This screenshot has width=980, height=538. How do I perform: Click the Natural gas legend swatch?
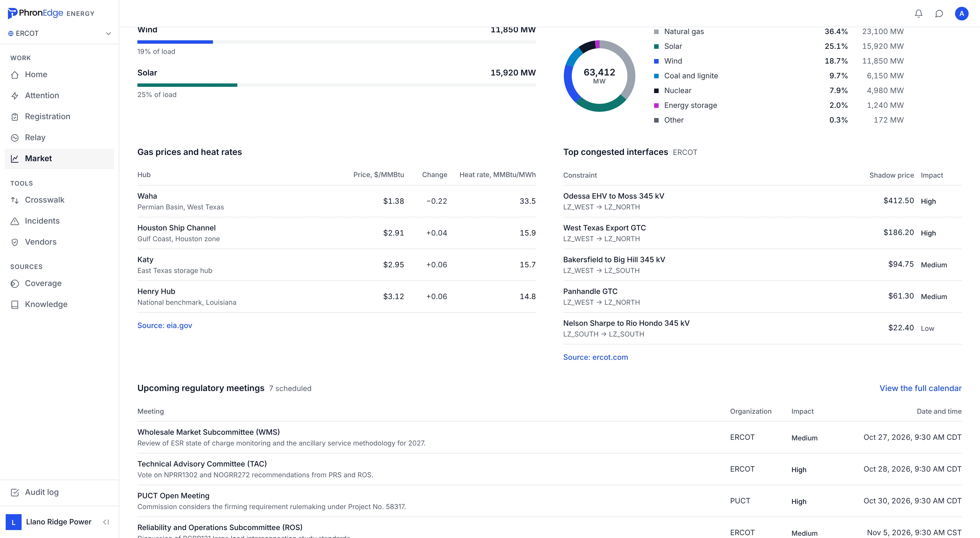(656, 32)
